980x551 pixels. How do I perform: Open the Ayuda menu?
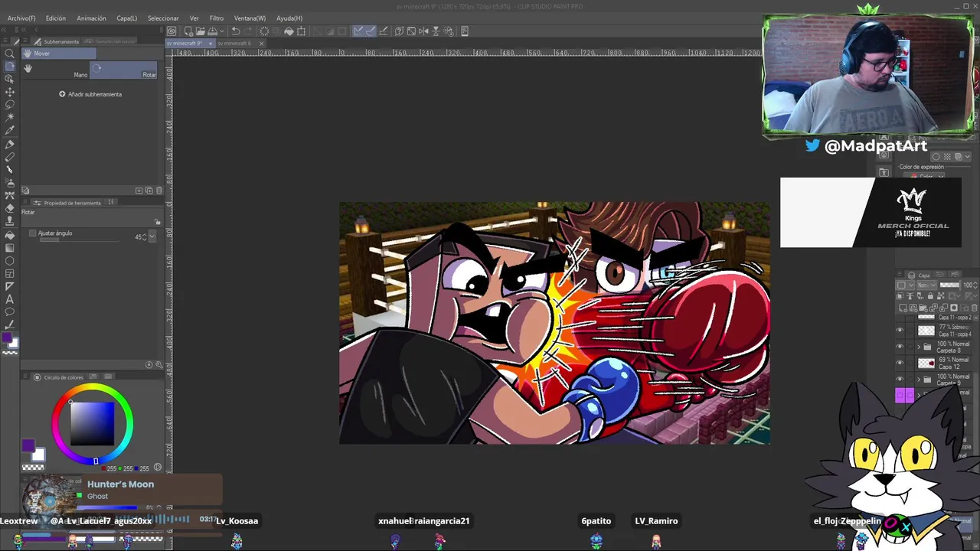(x=289, y=18)
